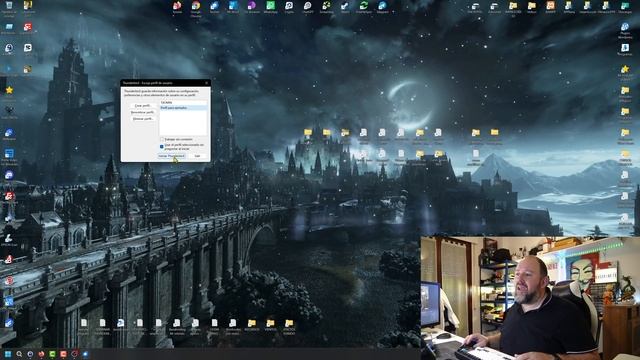The image size is (640, 360).
Task: Select the highlighted Perfil para ejemplos entry
Action: pyautogui.click(x=183, y=108)
